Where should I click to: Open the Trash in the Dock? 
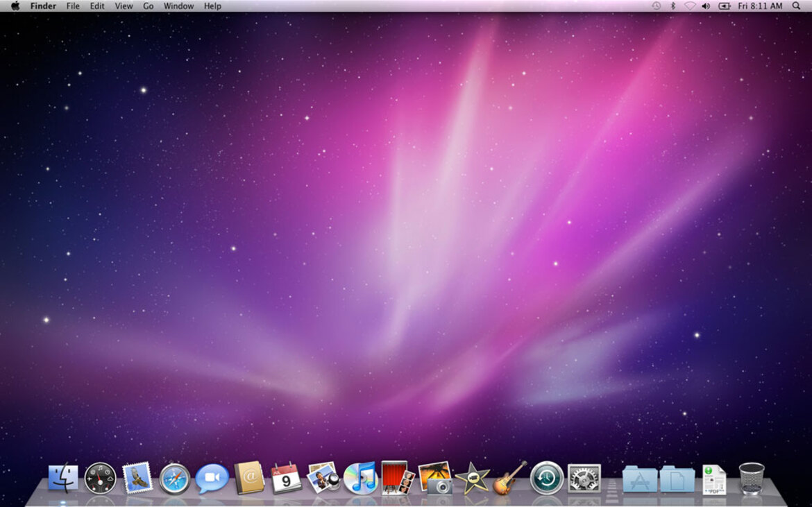[x=752, y=479]
